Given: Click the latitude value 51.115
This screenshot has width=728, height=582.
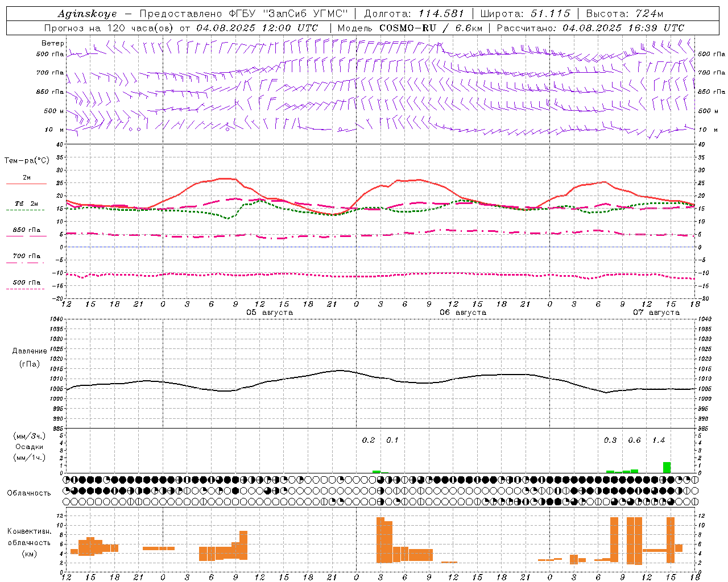Looking at the screenshot, I should [550, 14].
